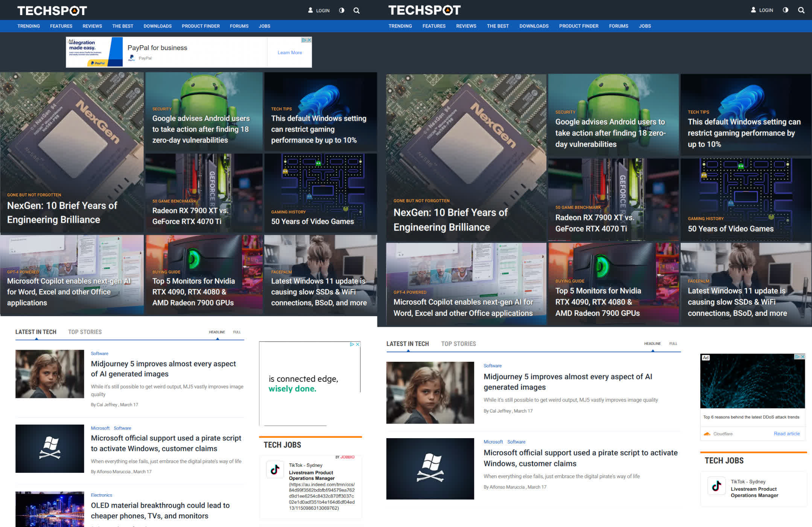Close the PayPal banner ad with the X icon

point(309,40)
